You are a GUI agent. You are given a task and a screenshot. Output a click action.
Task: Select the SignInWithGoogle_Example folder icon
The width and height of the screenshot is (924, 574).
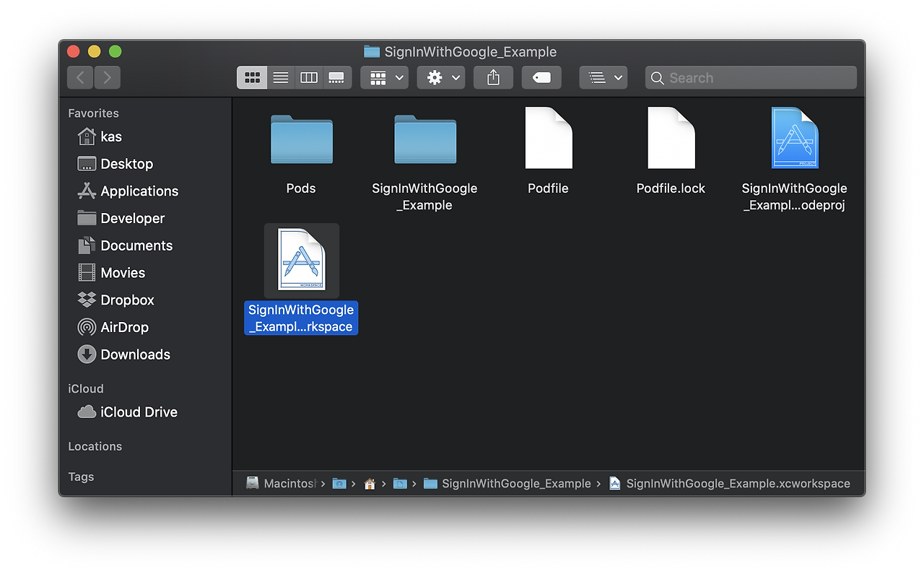coord(425,139)
